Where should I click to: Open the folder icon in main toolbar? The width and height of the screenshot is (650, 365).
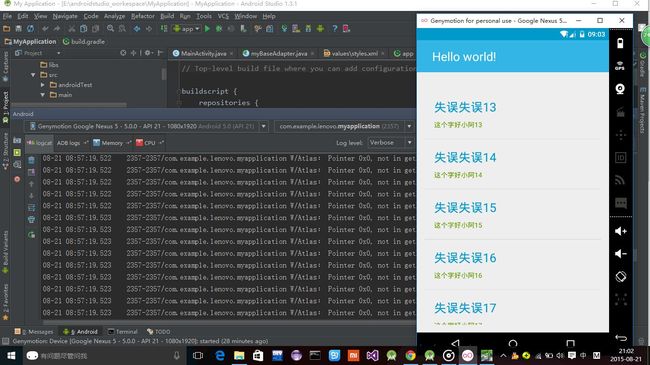click(6, 29)
